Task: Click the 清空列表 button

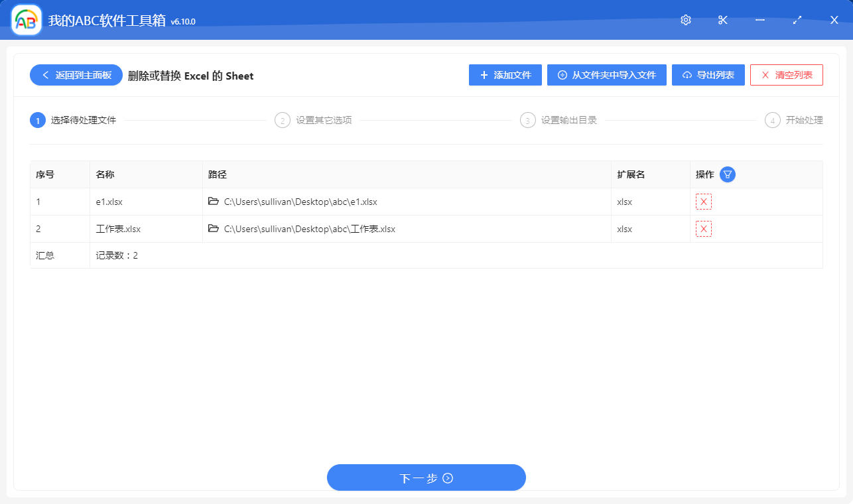Action: [x=787, y=75]
